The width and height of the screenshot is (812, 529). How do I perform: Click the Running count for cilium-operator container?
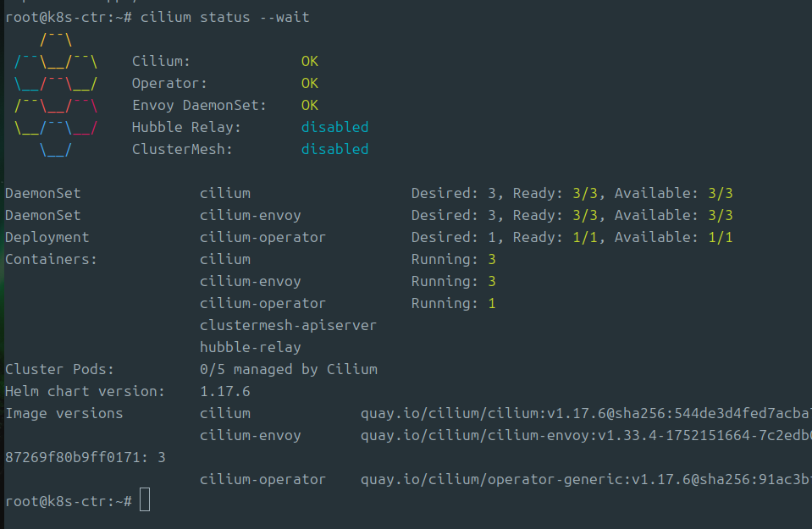click(x=492, y=303)
